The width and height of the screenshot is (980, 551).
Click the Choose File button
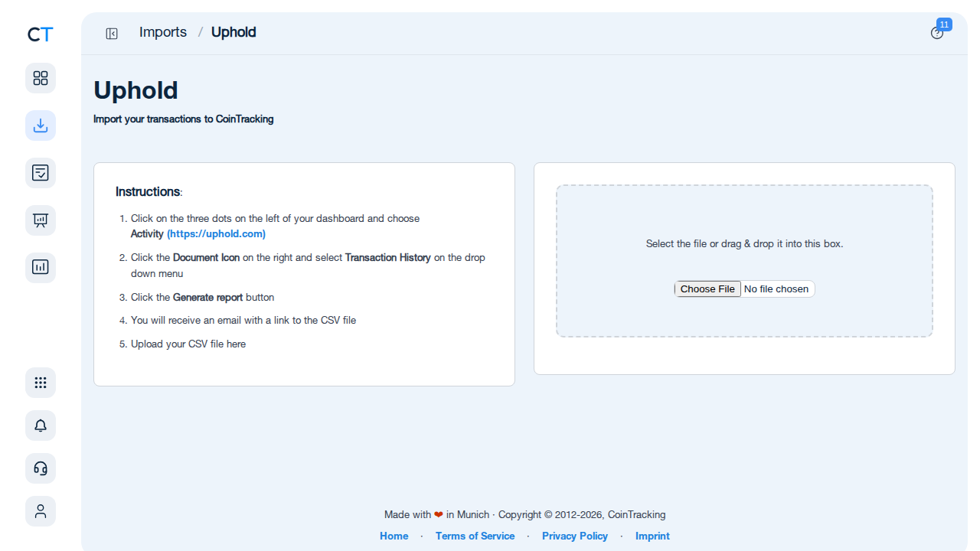pyautogui.click(x=707, y=289)
